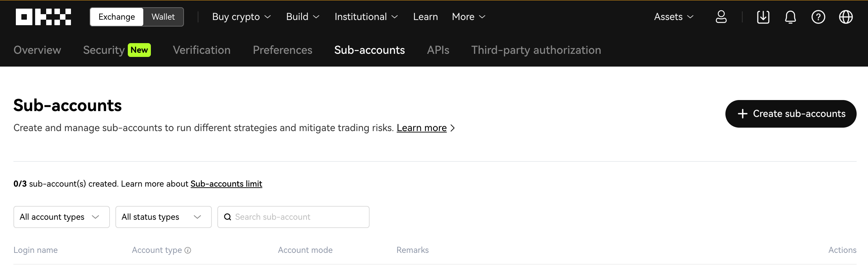The image size is (868, 267).
Task: Expand the Assets dropdown
Action: pyautogui.click(x=673, y=17)
